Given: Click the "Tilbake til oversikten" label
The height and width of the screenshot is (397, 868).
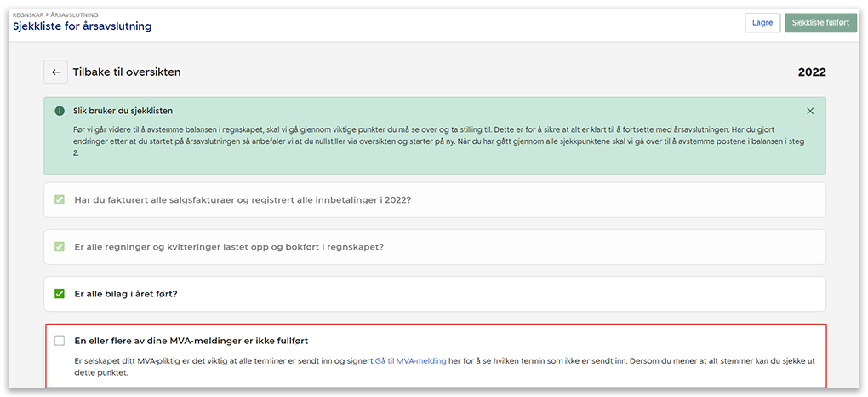Looking at the screenshot, I should [x=127, y=72].
